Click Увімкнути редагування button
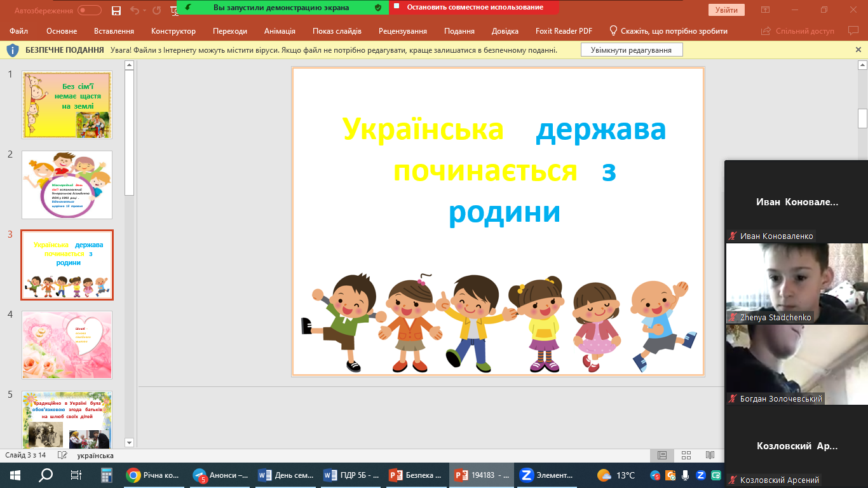Screen dimensions: 868x488 coord(631,50)
